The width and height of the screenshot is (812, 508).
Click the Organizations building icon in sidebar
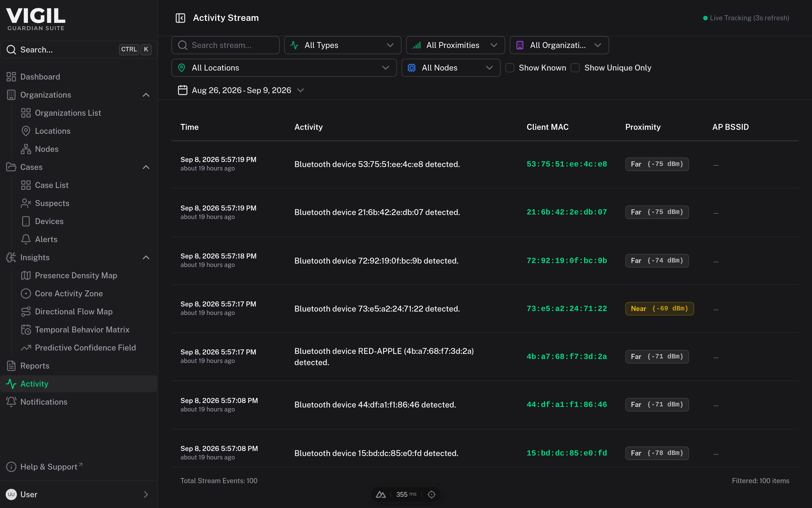(x=11, y=95)
